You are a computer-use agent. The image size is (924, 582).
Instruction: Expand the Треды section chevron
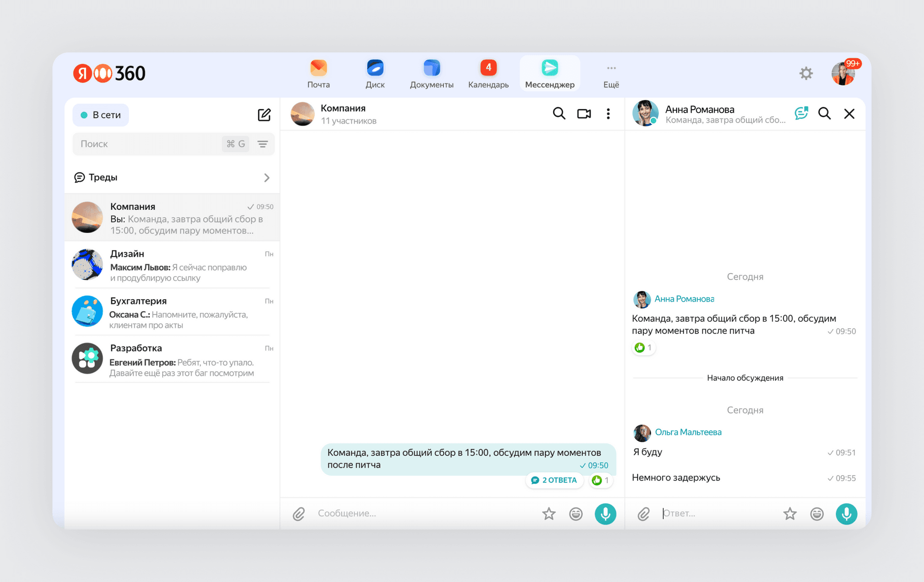tap(267, 177)
